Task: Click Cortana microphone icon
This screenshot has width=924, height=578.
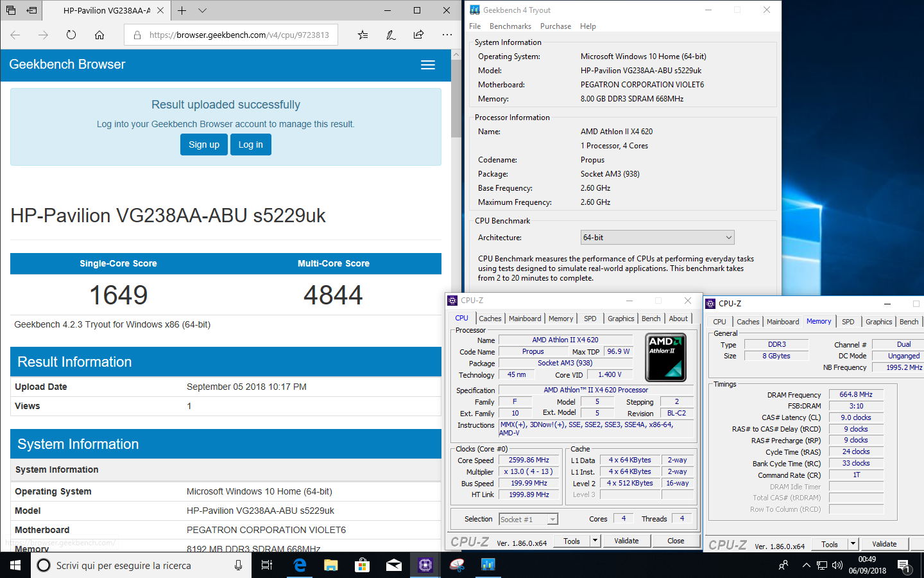Action: [238, 565]
